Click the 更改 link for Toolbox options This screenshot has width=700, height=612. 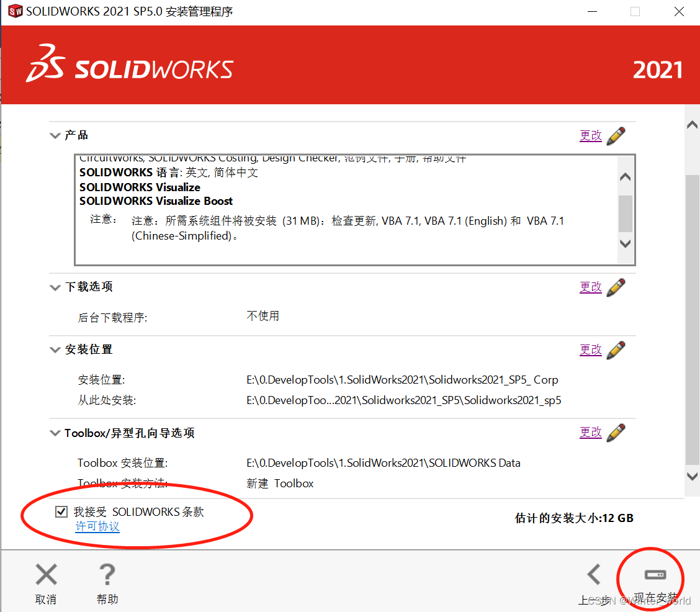(591, 431)
